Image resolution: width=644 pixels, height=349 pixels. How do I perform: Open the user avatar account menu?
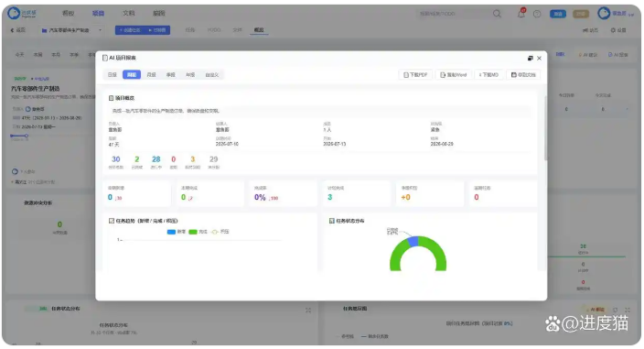pos(604,13)
